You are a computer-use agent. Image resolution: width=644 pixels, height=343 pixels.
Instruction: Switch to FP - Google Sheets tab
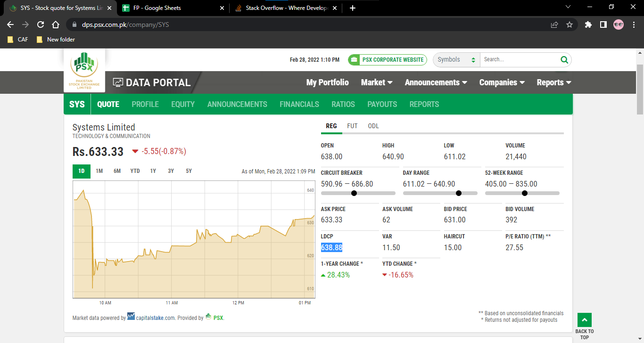173,8
